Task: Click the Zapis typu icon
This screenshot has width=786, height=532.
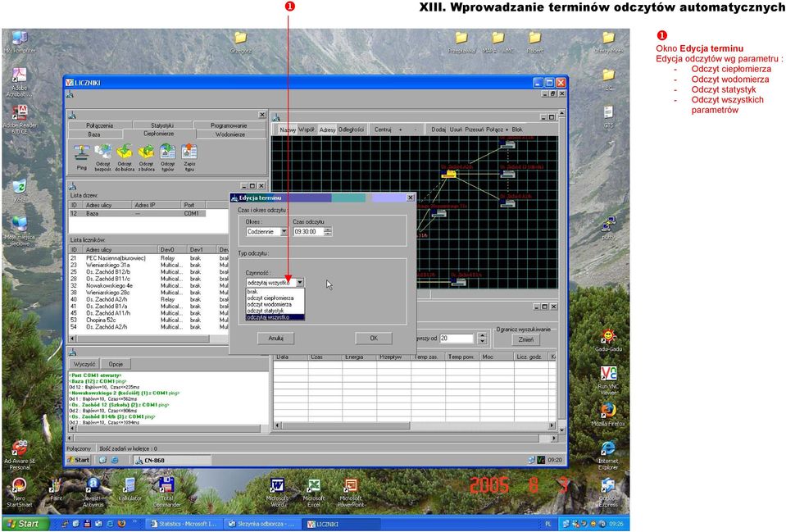Action: point(189,158)
